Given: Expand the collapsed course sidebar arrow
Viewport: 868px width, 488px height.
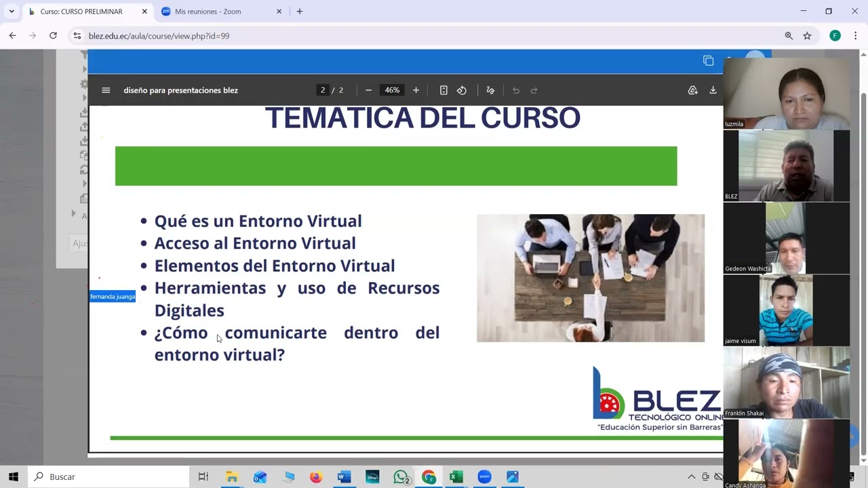Looking at the screenshot, I should [74, 213].
